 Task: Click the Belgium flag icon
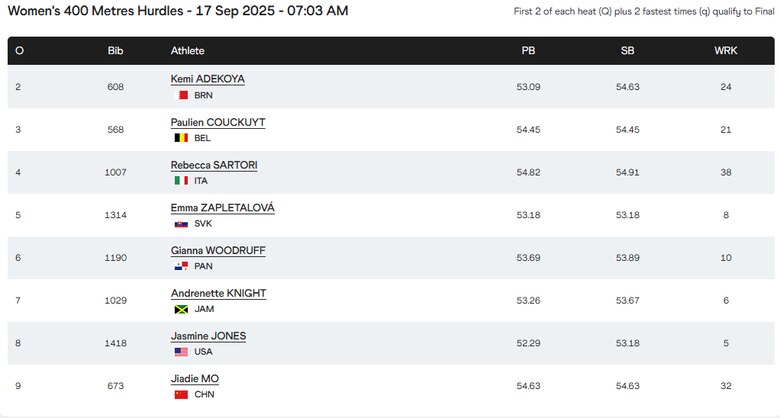(182, 138)
